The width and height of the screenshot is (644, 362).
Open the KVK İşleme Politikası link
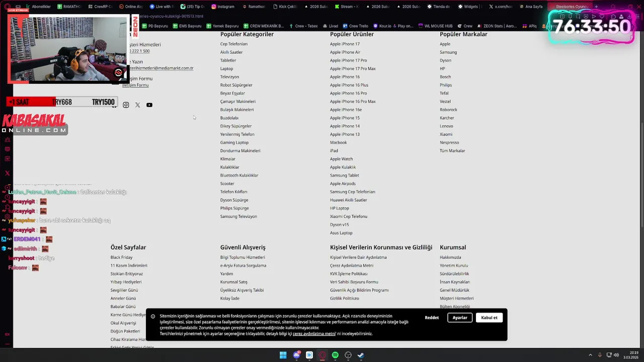click(x=349, y=274)
